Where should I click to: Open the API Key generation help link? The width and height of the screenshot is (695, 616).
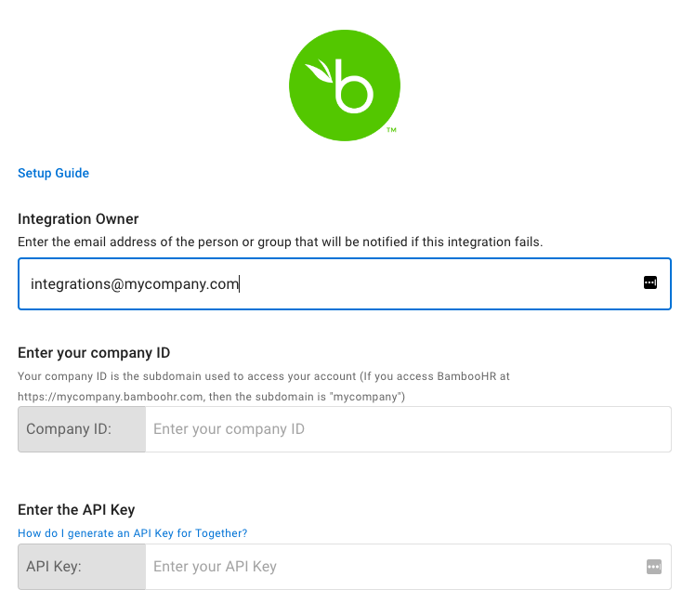pos(133,533)
